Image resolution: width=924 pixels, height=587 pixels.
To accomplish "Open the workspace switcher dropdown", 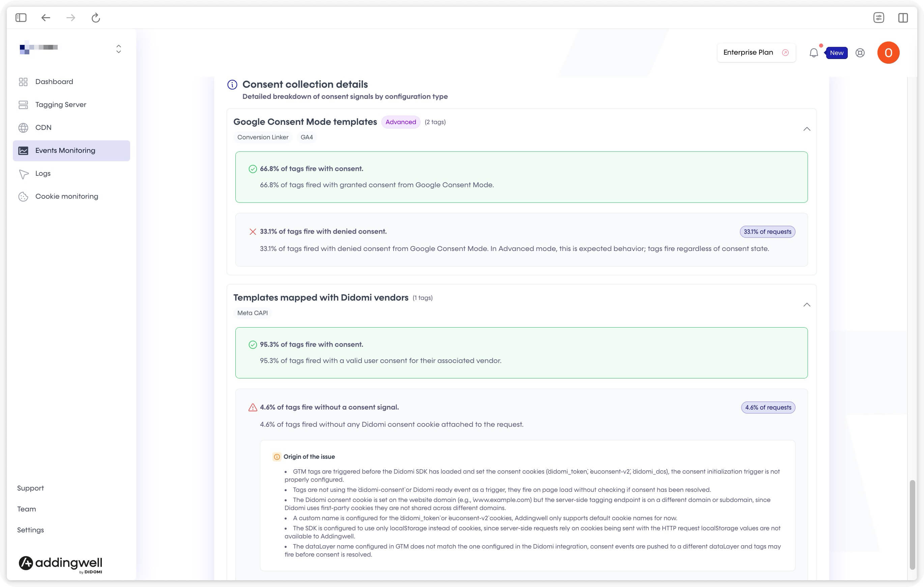I will (119, 49).
